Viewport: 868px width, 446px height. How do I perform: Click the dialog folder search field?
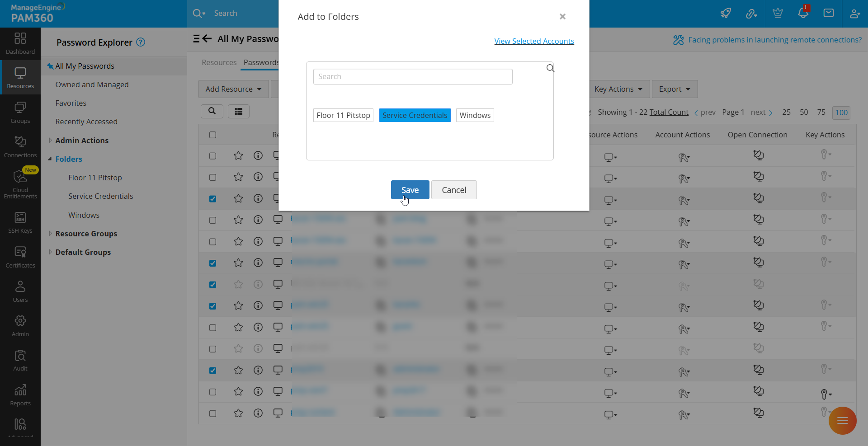tap(413, 76)
